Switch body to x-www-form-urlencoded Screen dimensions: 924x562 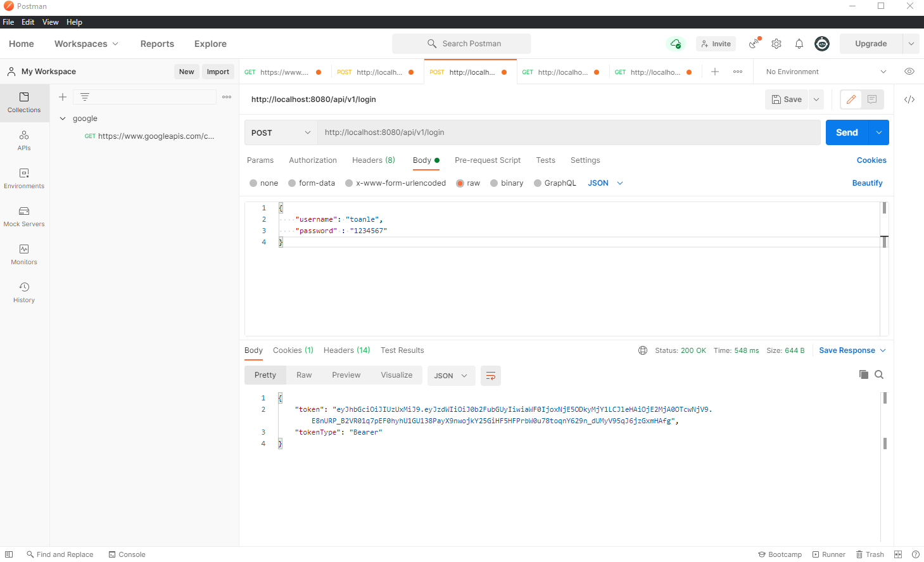(x=395, y=182)
